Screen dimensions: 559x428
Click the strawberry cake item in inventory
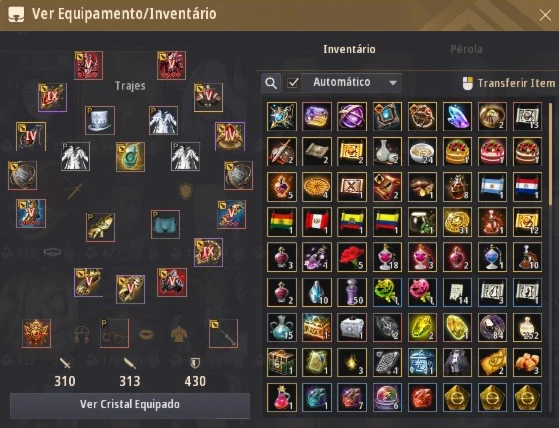[x=492, y=151]
